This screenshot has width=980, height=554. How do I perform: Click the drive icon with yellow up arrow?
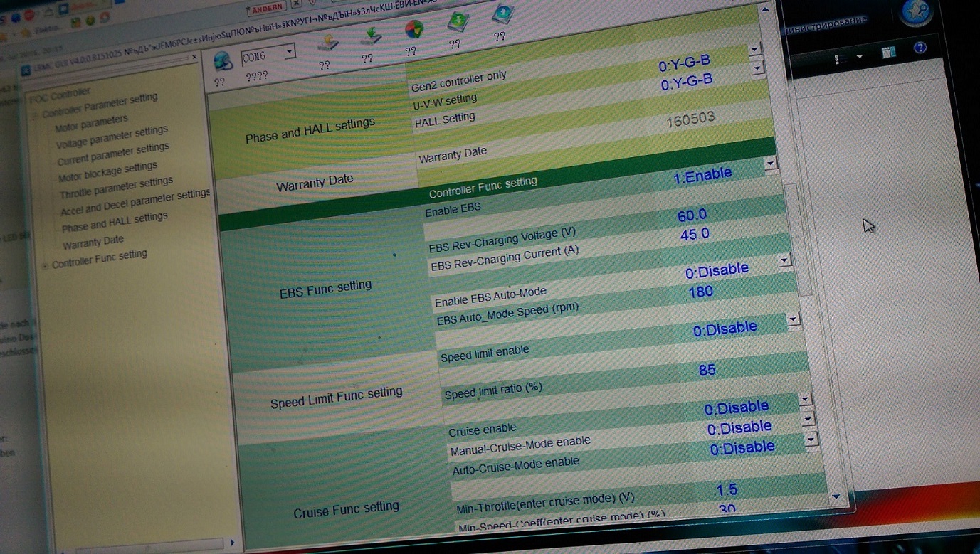(x=327, y=43)
